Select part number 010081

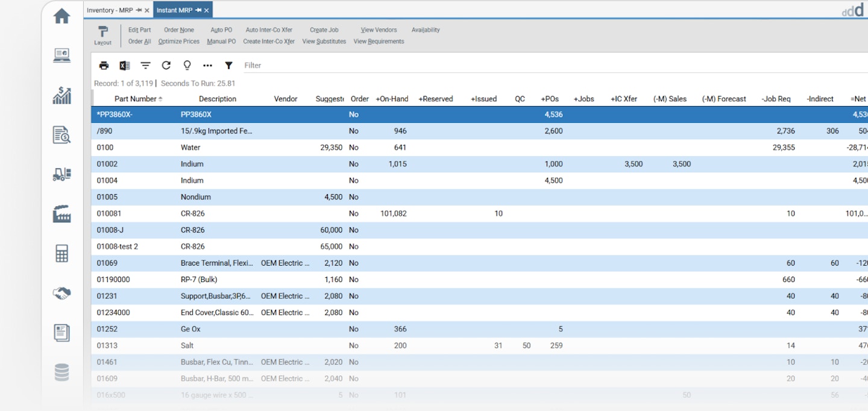point(109,213)
